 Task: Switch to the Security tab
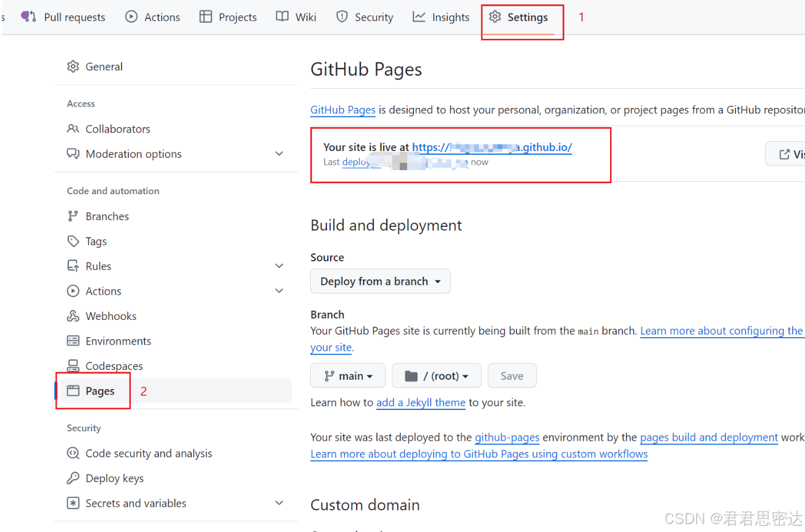click(365, 17)
